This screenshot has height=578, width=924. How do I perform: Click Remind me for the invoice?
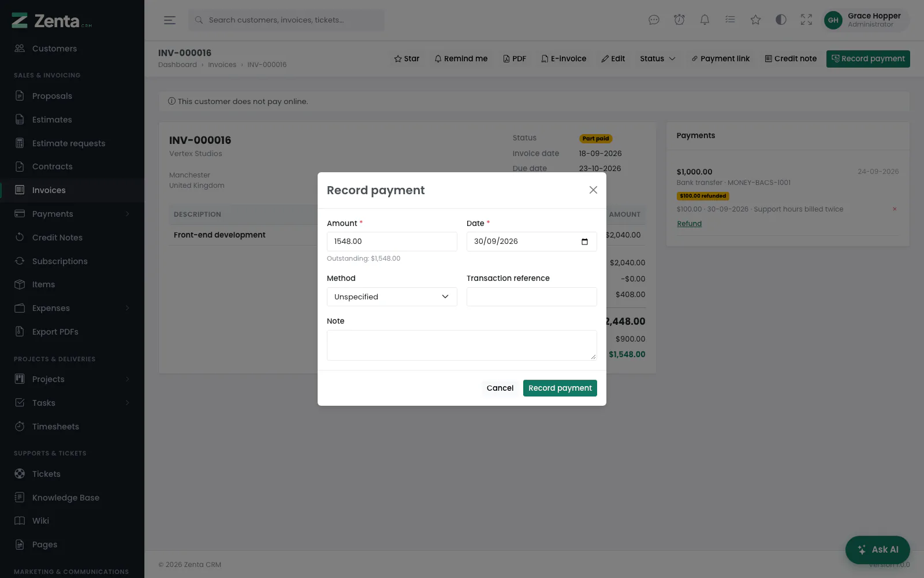point(461,59)
